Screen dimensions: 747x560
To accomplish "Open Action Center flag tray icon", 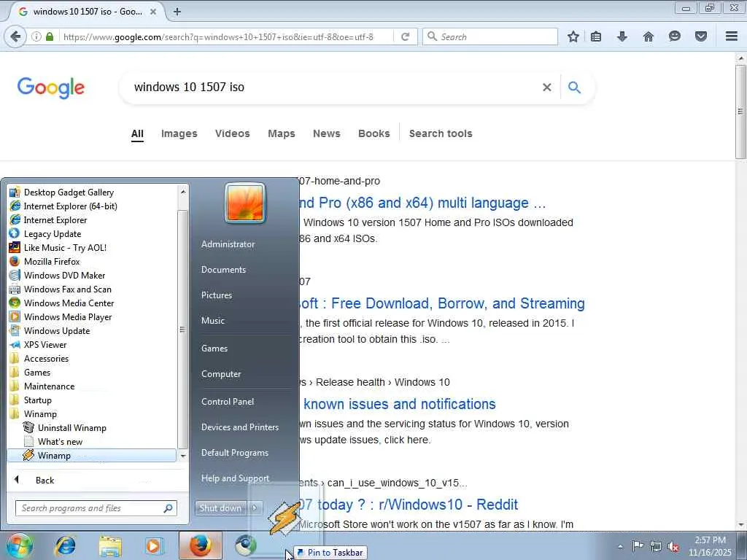I will click(x=638, y=546).
